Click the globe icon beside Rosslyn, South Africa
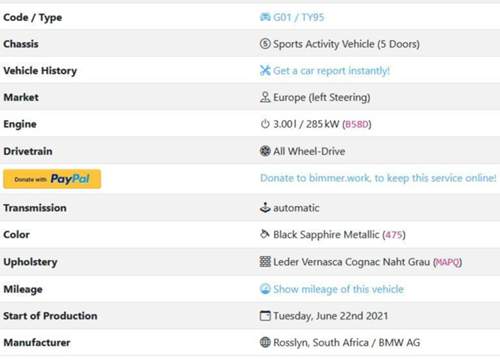 (x=265, y=342)
